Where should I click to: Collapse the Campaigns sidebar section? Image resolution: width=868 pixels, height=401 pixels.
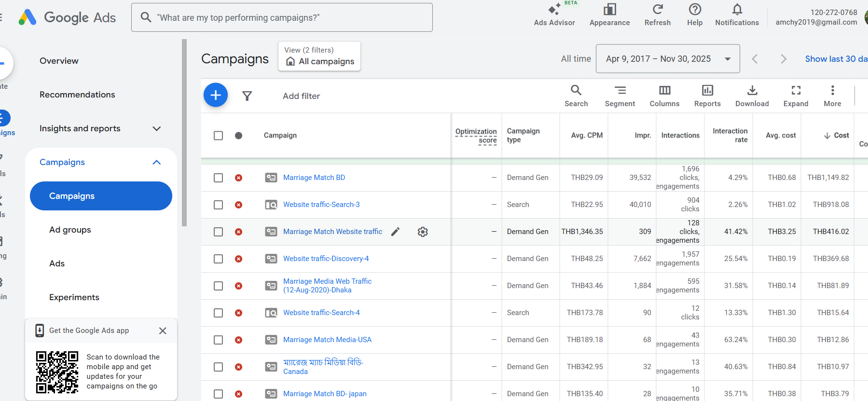[156, 162]
